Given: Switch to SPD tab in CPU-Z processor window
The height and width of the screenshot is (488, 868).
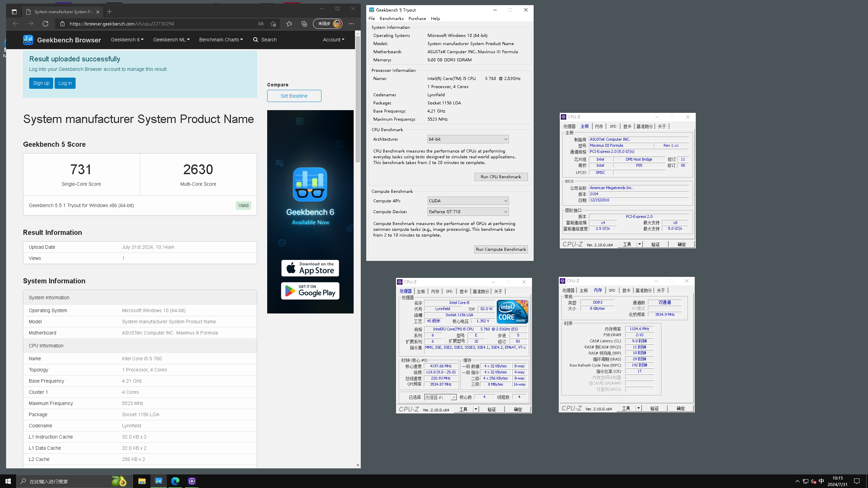Looking at the screenshot, I should point(449,291).
